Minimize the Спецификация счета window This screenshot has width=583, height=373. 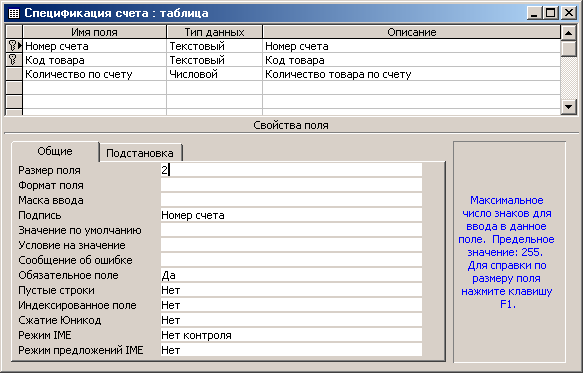tap(534, 13)
